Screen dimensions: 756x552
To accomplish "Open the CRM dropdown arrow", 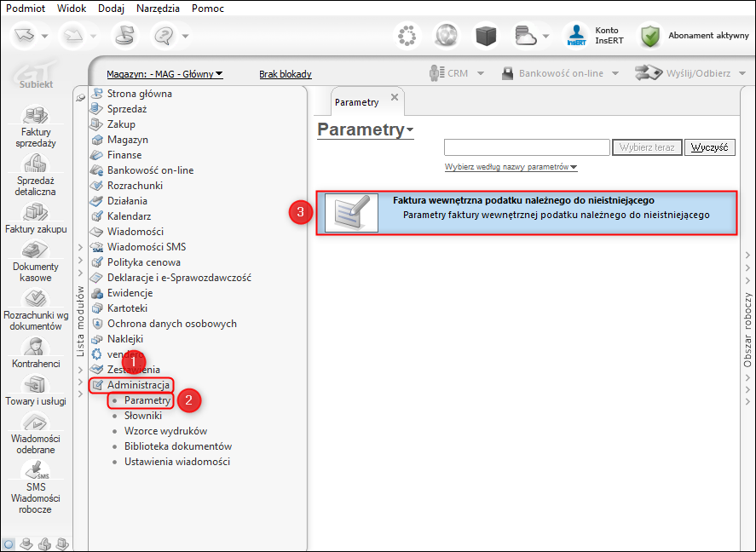I will 481,74.
